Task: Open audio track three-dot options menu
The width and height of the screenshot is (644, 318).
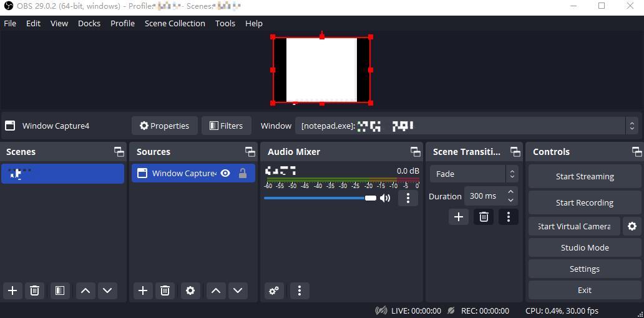Action: tap(408, 198)
